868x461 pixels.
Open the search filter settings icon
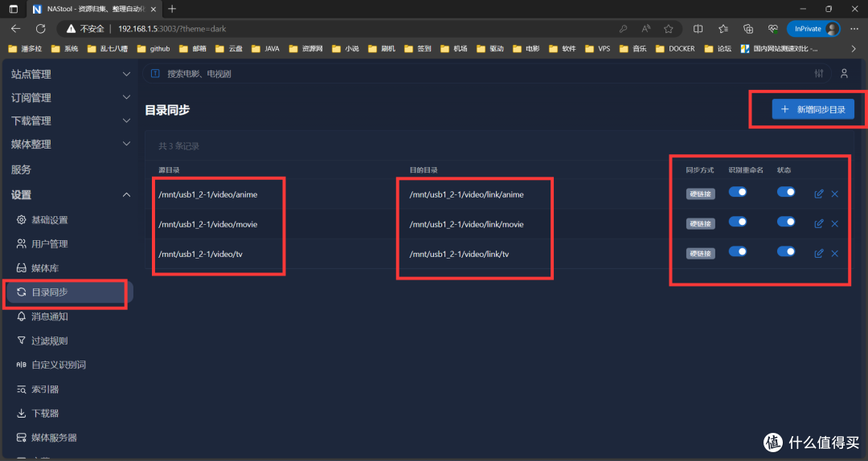pyautogui.click(x=819, y=74)
